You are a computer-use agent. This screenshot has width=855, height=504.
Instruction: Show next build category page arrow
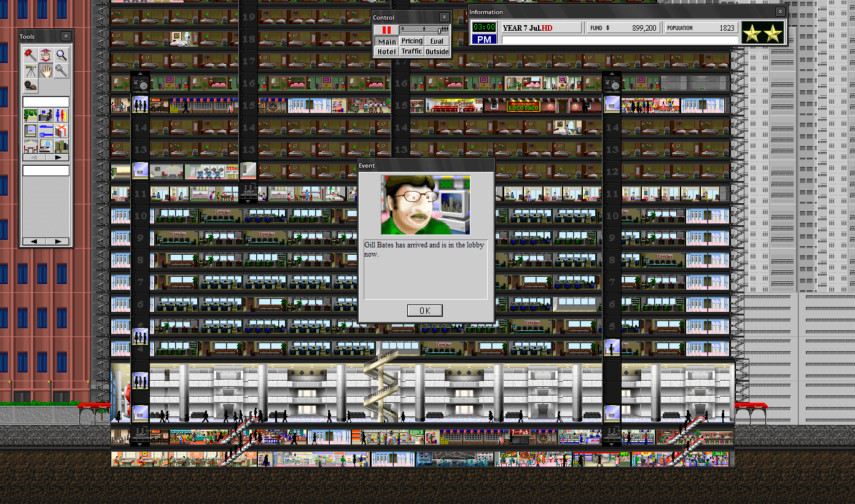(58, 157)
